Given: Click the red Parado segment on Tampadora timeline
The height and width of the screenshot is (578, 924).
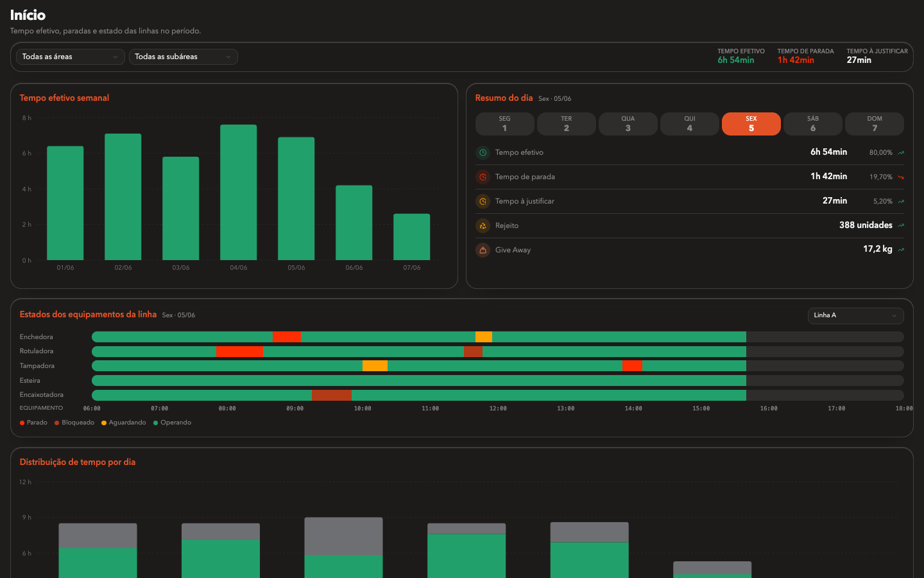Looking at the screenshot, I should [x=632, y=366].
